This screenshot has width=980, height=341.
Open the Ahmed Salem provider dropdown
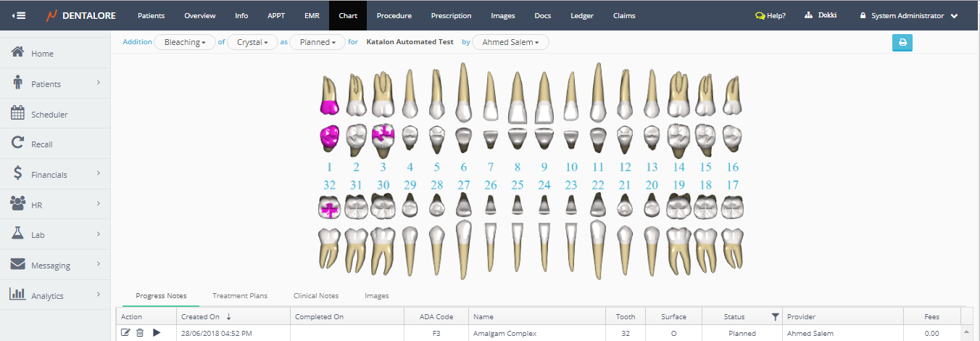[510, 43]
